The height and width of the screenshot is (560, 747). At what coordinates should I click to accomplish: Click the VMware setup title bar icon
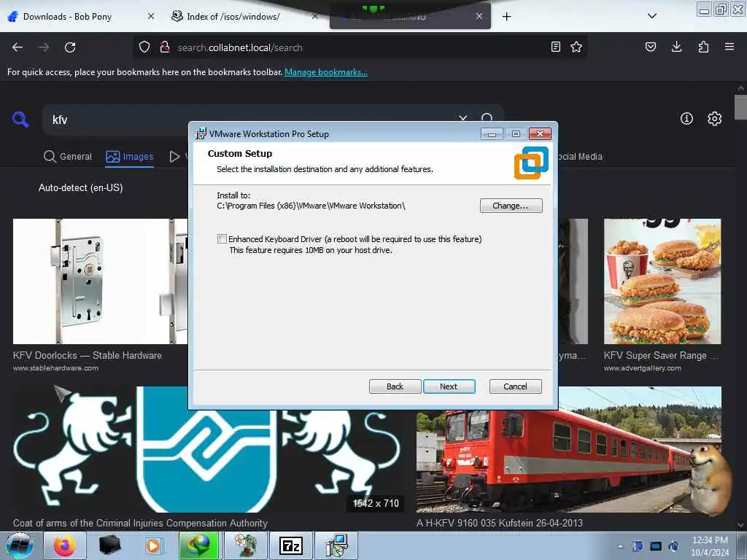pyautogui.click(x=201, y=133)
